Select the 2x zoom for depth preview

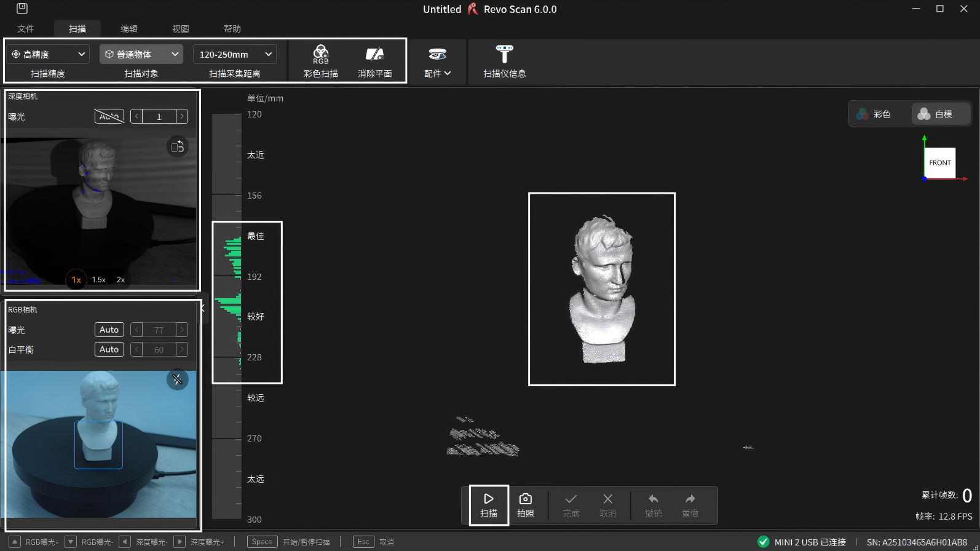[121, 280]
